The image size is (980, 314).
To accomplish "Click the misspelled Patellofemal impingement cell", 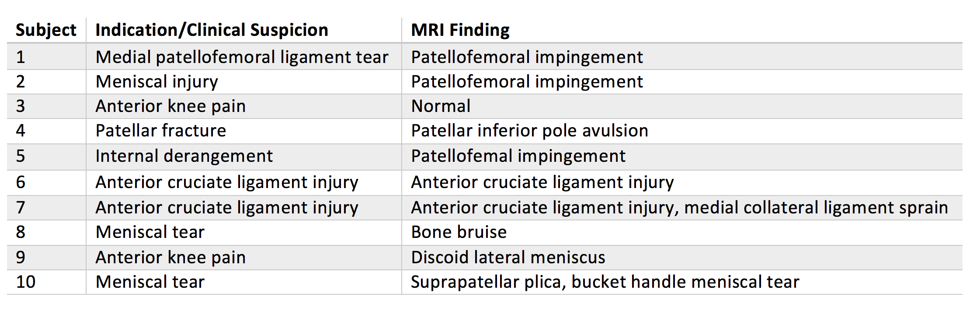I will coord(518,156).
